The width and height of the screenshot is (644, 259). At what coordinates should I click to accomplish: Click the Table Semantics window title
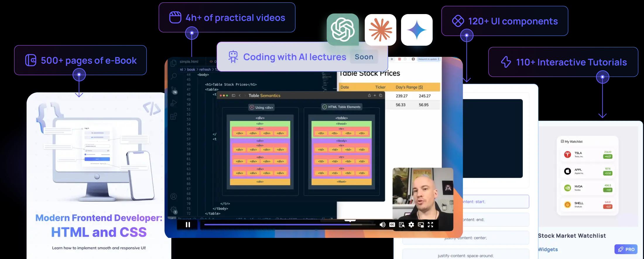[x=264, y=96]
